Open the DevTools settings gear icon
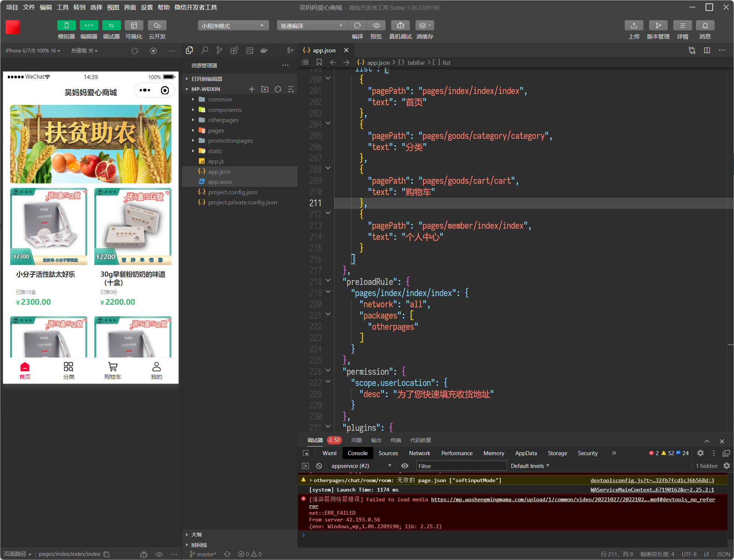The width and height of the screenshot is (734, 560). point(700,453)
